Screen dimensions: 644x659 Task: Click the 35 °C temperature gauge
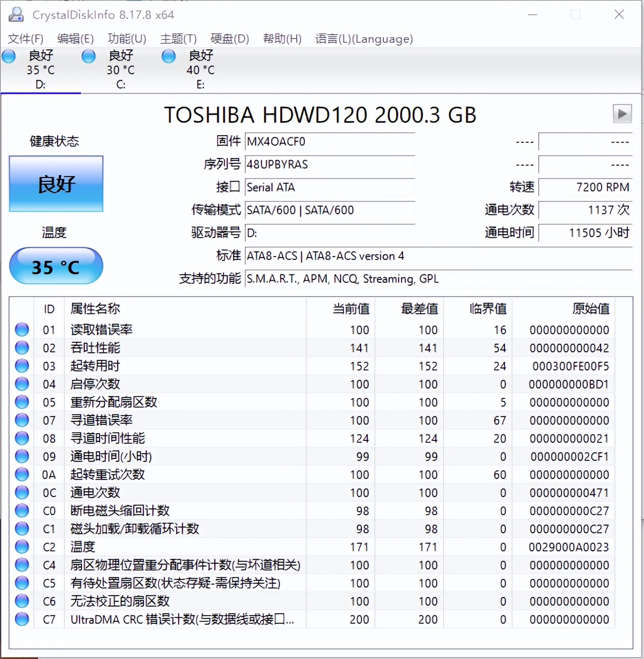[56, 266]
